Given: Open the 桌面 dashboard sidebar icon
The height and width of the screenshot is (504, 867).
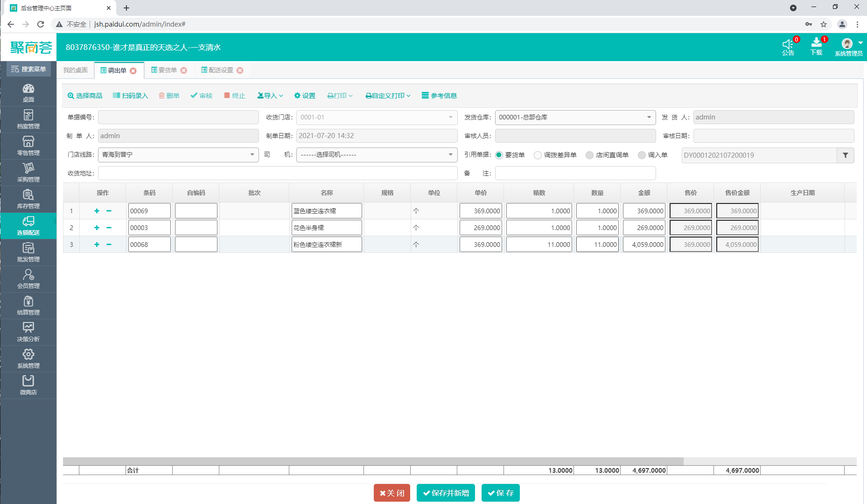Looking at the screenshot, I should click(x=28, y=93).
